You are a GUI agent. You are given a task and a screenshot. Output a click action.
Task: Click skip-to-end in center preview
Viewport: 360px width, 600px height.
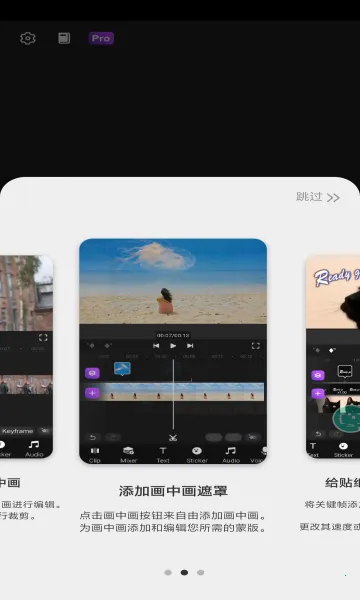[x=190, y=346]
